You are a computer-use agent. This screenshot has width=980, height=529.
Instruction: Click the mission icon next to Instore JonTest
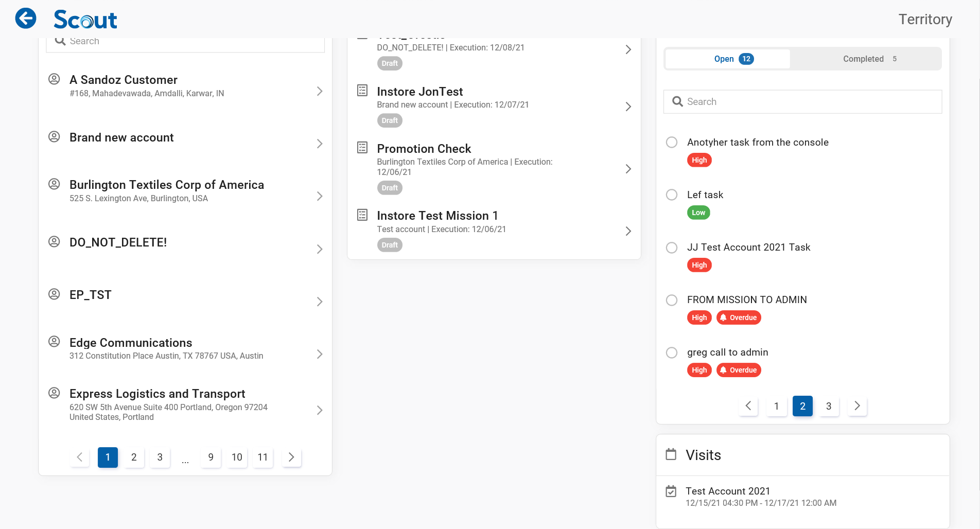coord(362,91)
